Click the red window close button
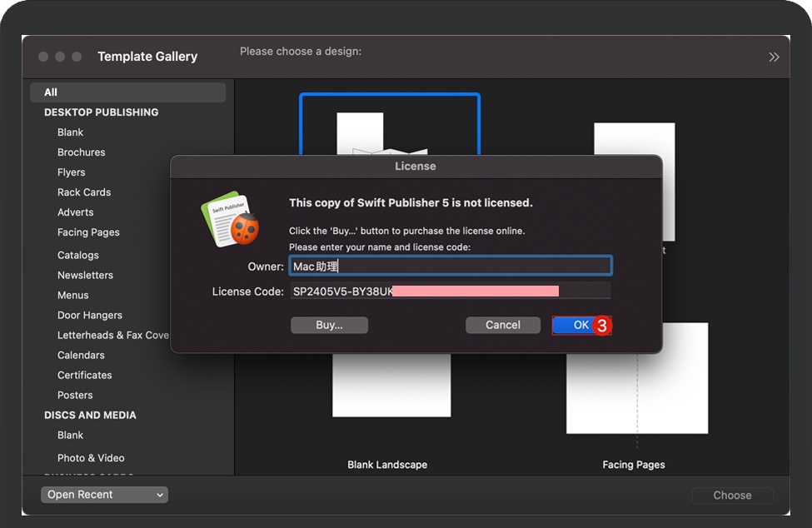This screenshot has height=528, width=812. 43,57
